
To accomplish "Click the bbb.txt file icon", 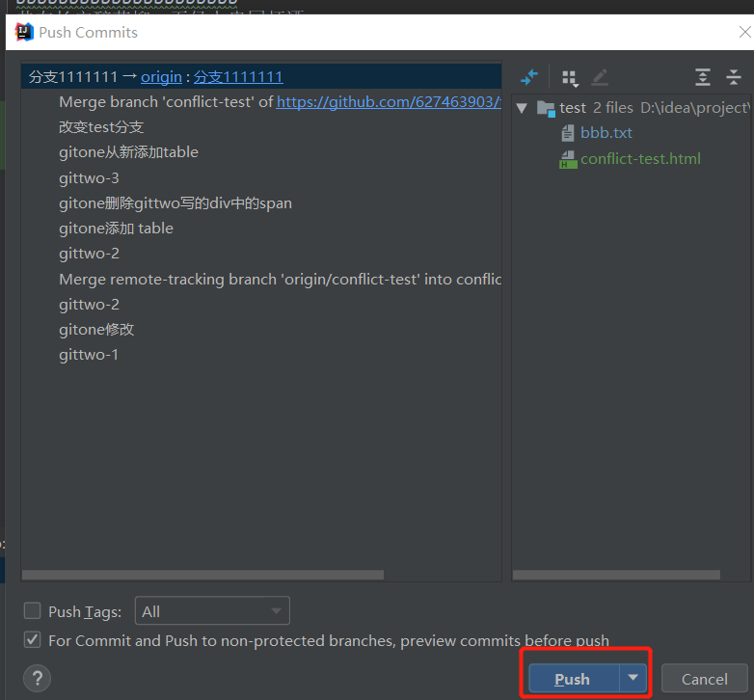I will click(567, 133).
